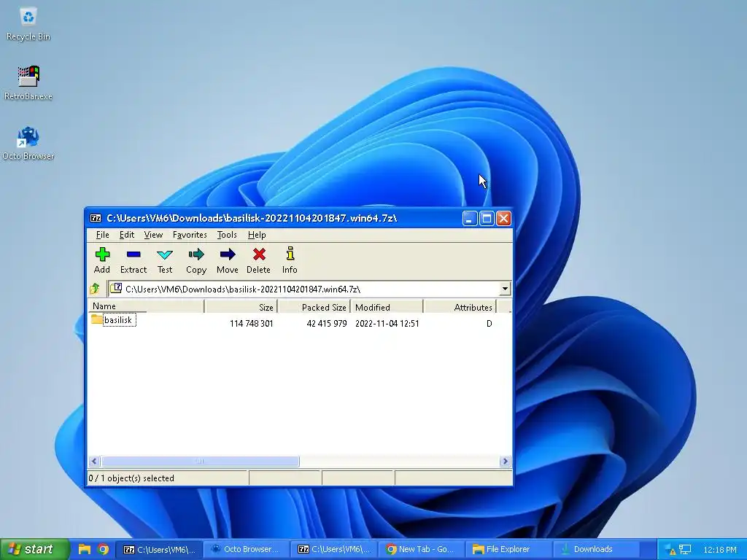Sort by the Attributes column header
This screenshot has width=747, height=560.
[460, 307]
